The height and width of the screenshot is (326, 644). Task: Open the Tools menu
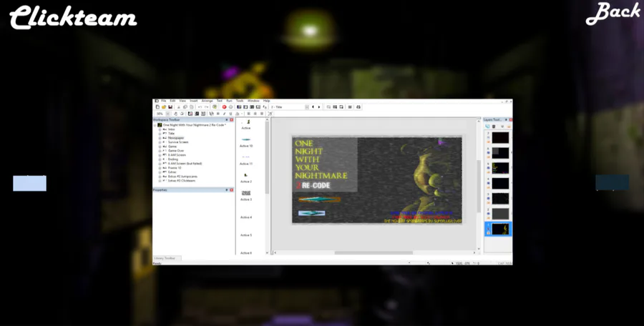(x=240, y=101)
